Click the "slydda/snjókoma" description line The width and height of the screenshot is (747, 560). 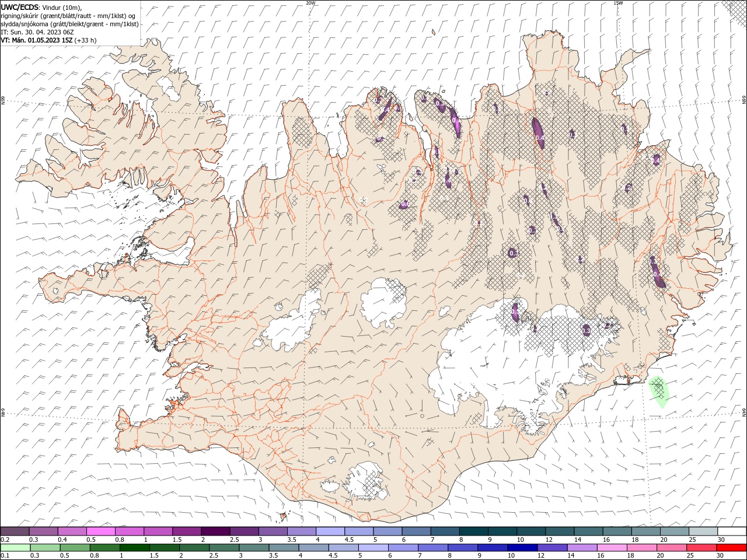pos(69,23)
